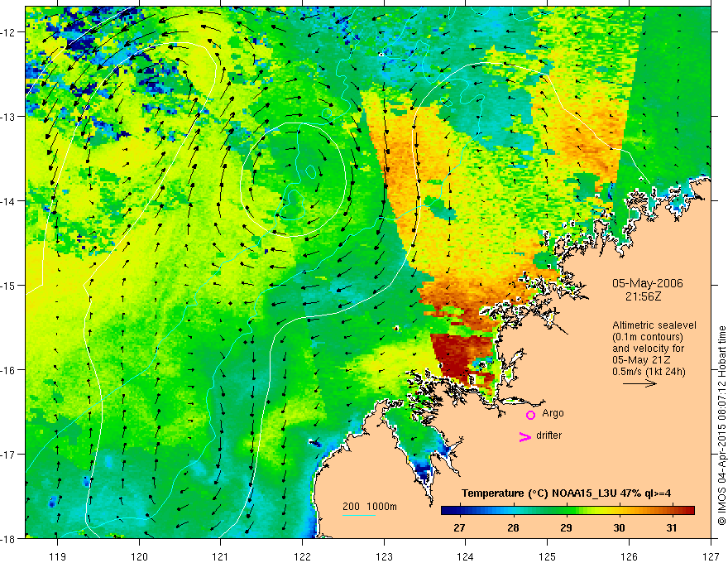
Task: Click the colorbar value 30
Action: 619,527
